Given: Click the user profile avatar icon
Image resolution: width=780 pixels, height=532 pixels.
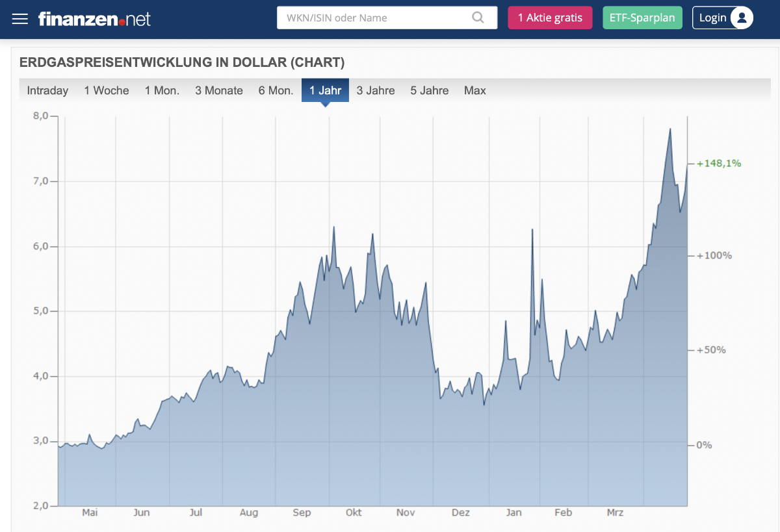Looking at the screenshot, I should click(x=741, y=18).
